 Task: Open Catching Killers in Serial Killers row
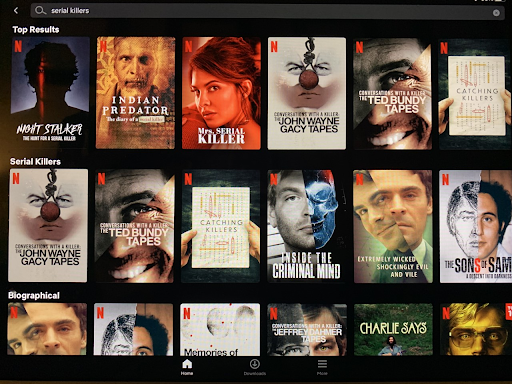click(x=220, y=226)
